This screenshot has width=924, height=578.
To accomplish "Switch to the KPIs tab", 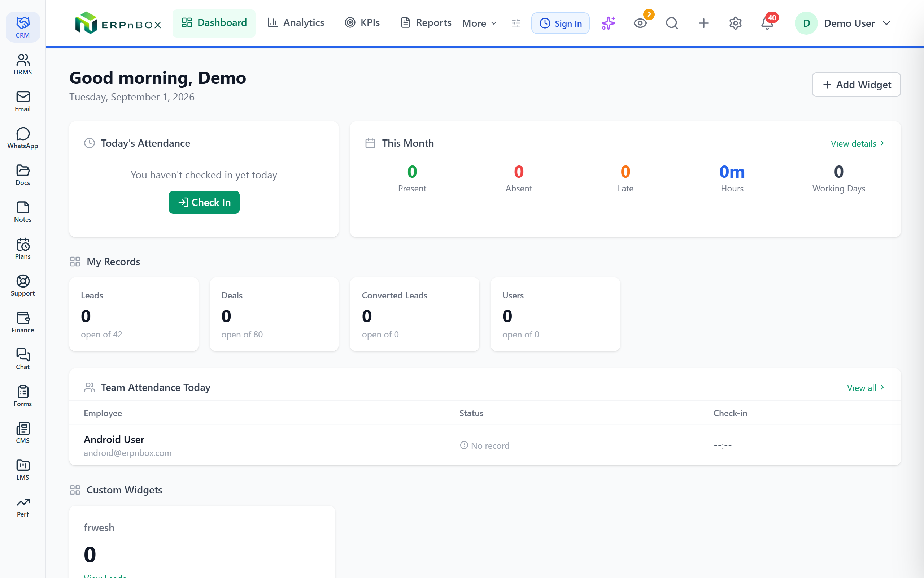I will [x=362, y=23].
